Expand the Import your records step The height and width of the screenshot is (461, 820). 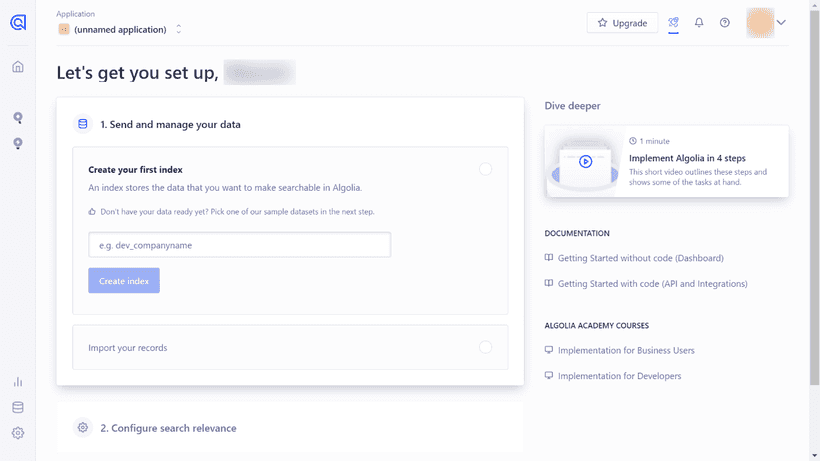click(x=290, y=347)
